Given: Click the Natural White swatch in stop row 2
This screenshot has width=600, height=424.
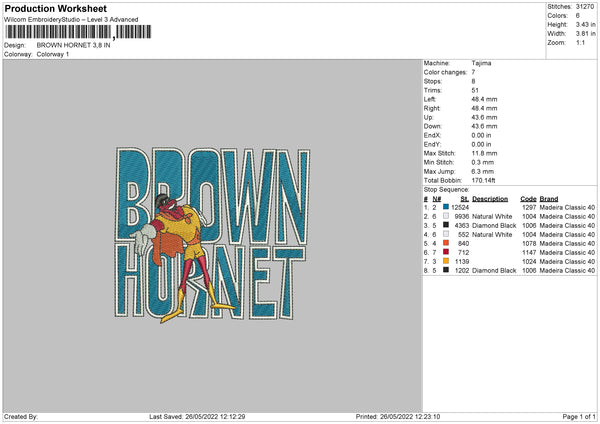Looking at the screenshot, I should click(446, 216).
